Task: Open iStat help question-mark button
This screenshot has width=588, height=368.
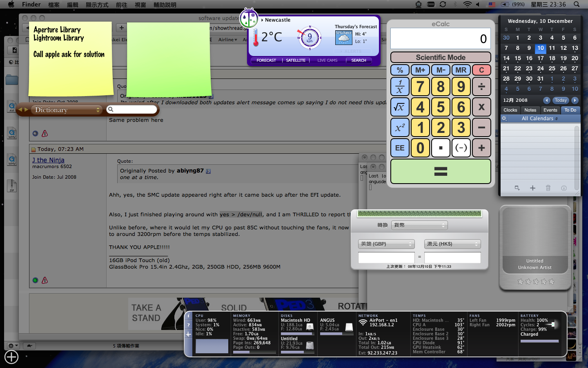Action: coord(188,325)
